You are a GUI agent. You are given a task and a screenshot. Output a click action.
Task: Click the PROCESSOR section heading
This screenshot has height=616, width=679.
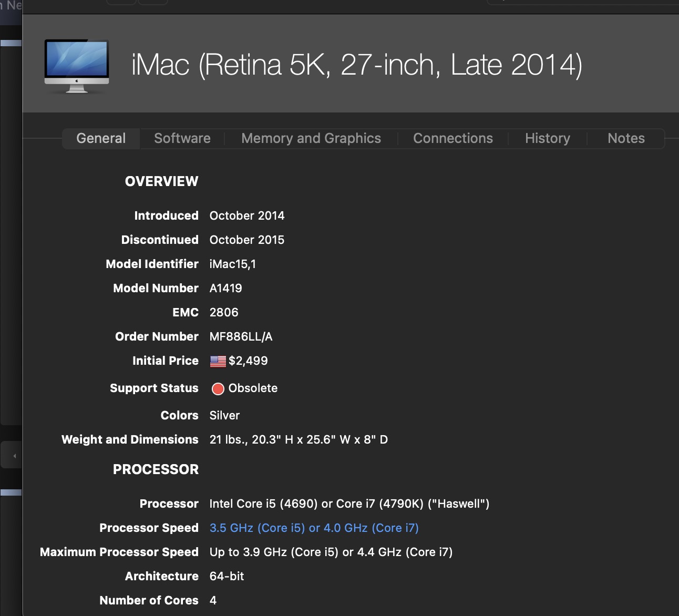[156, 469]
